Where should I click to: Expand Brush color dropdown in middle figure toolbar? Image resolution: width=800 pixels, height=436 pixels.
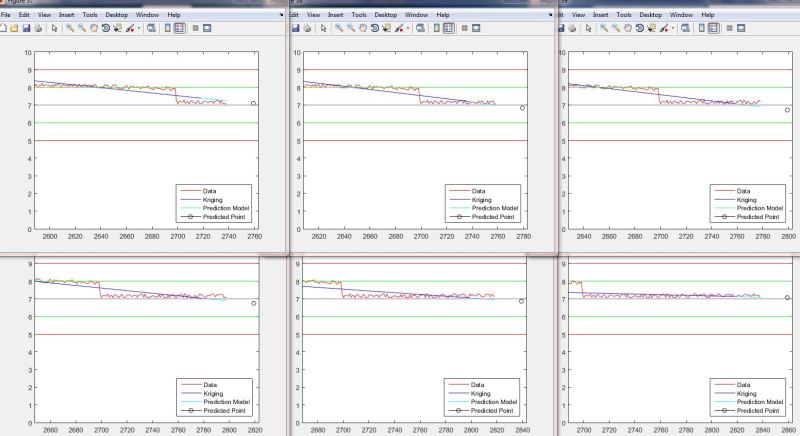pos(408,28)
